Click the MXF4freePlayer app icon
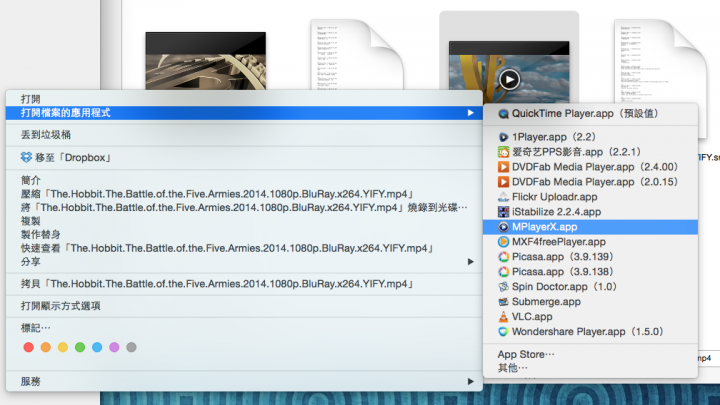The width and height of the screenshot is (720, 405). tap(503, 242)
